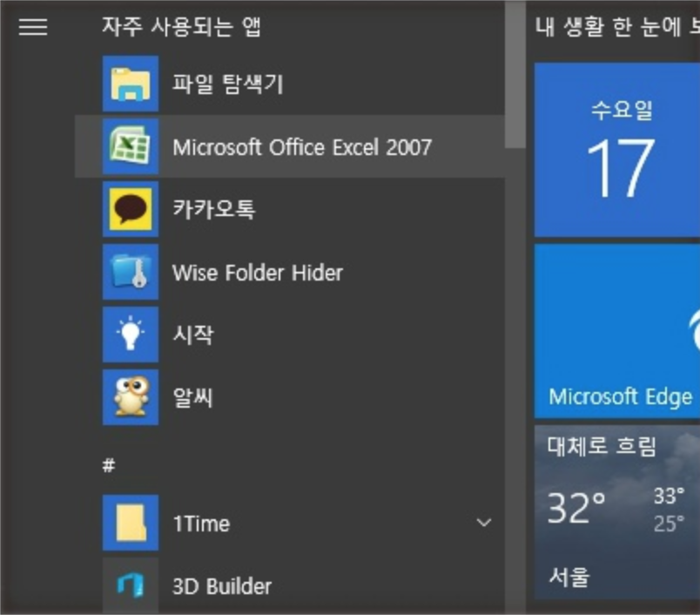Open the Microsoft Edge tile
The height and width of the screenshot is (615, 700).
[x=617, y=331]
